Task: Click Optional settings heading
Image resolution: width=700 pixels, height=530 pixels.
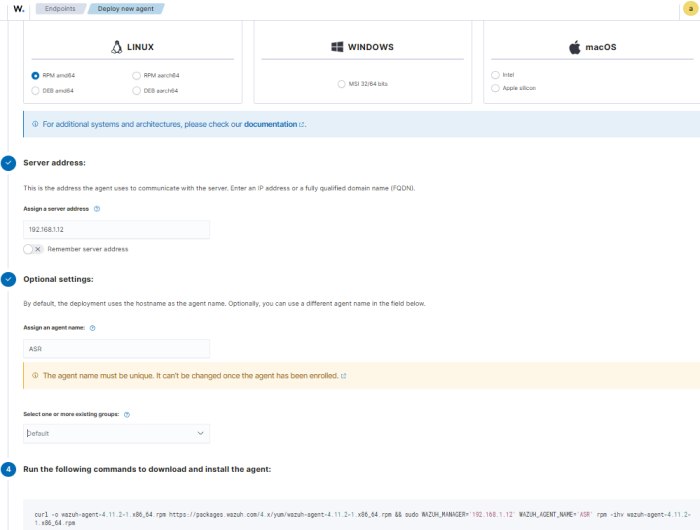Action: (58, 279)
